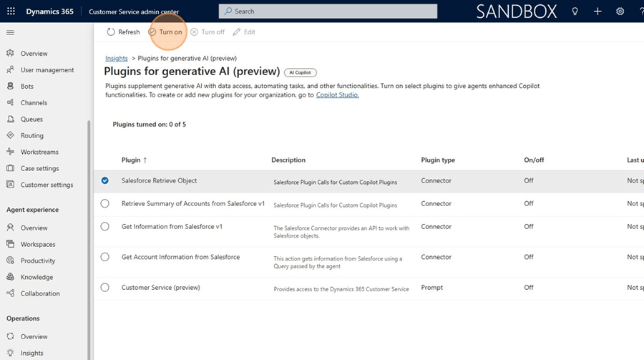This screenshot has height=360, width=644.
Task: Click the plus icon in header
Action: [597, 11]
